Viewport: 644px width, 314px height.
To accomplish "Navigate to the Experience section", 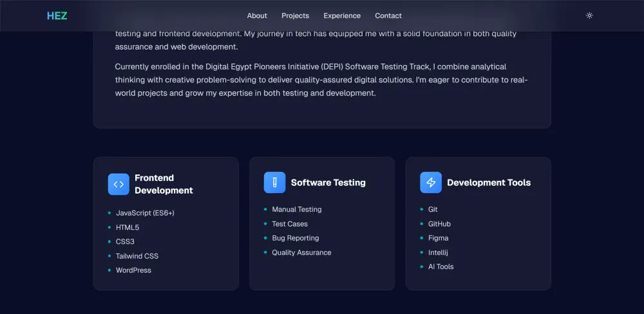I will click(x=342, y=15).
